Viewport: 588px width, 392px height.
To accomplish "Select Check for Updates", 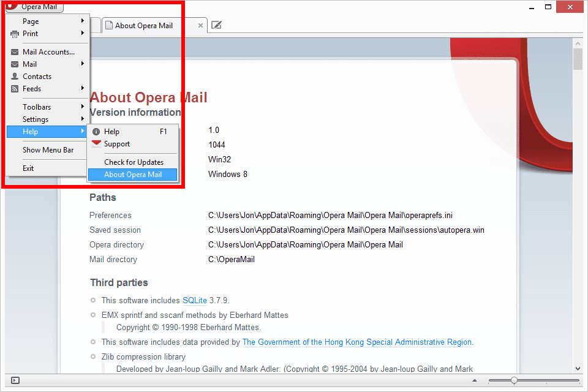I will [x=133, y=162].
